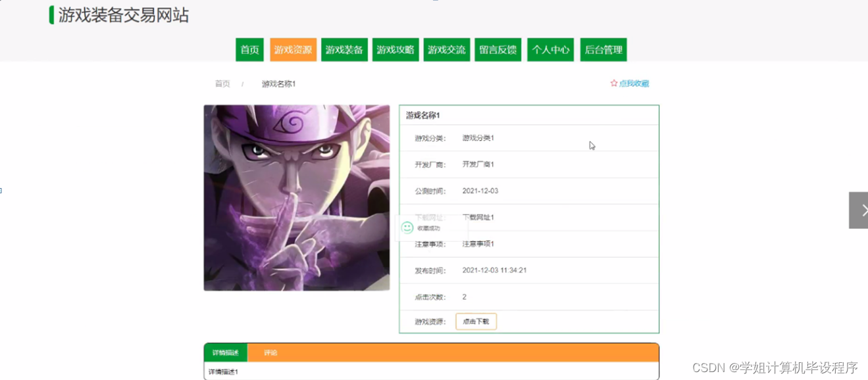Image resolution: width=868 pixels, height=380 pixels.
Task: Click the 点我收藏 favorite link
Action: (634, 83)
